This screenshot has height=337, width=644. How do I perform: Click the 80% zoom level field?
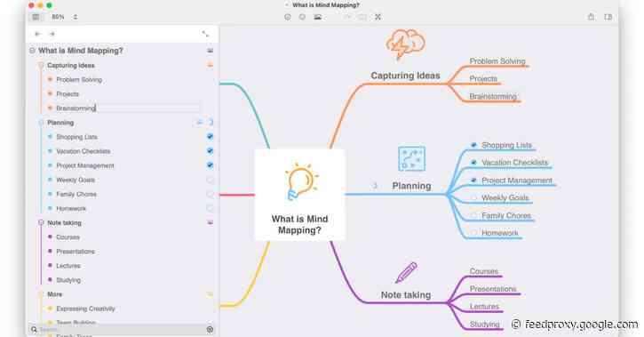pyautogui.click(x=58, y=17)
